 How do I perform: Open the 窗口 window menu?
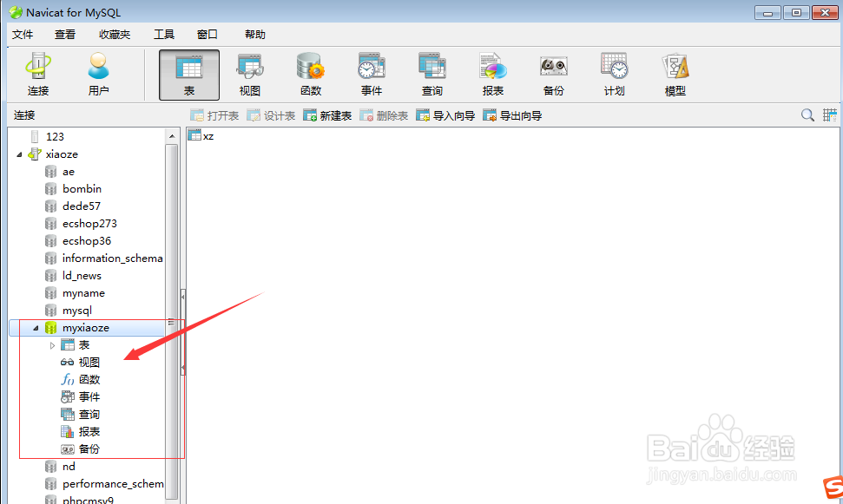tap(207, 35)
